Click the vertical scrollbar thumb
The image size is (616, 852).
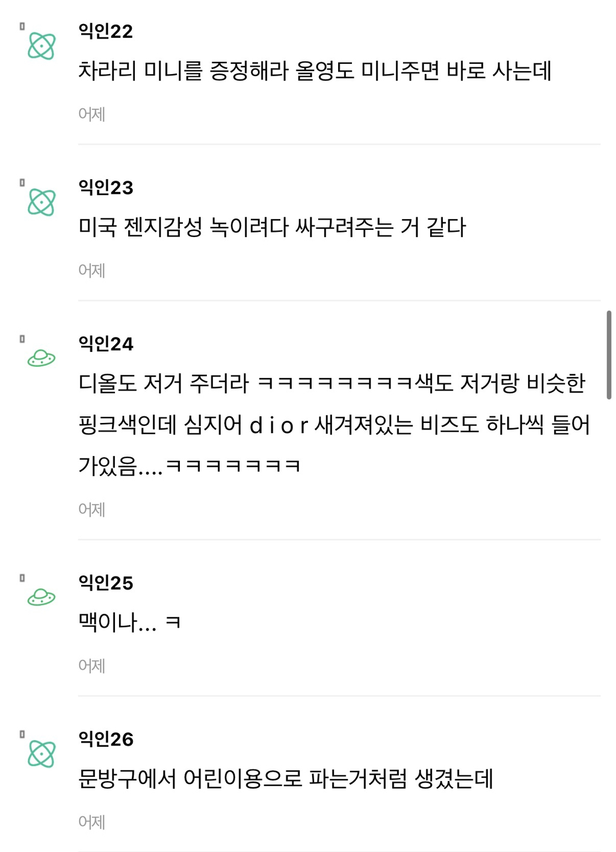pyautogui.click(x=609, y=355)
